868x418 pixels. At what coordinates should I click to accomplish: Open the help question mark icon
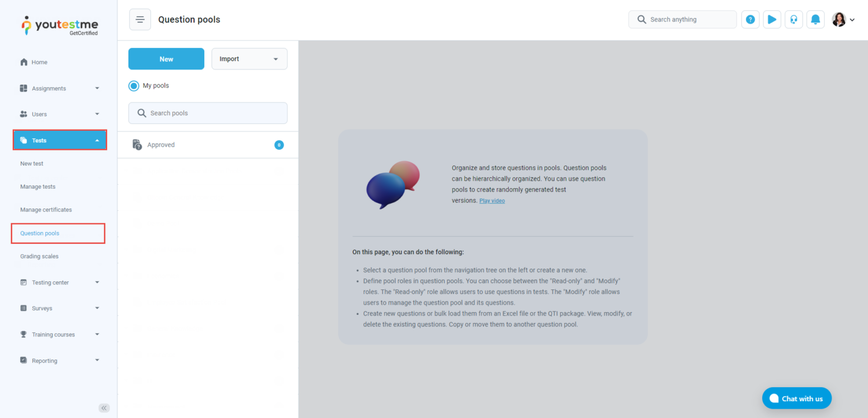[751, 20]
